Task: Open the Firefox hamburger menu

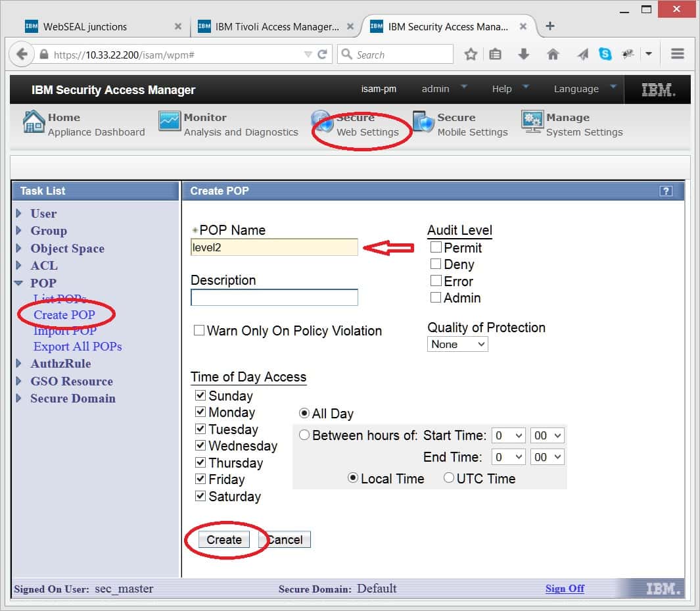Action: tap(678, 55)
